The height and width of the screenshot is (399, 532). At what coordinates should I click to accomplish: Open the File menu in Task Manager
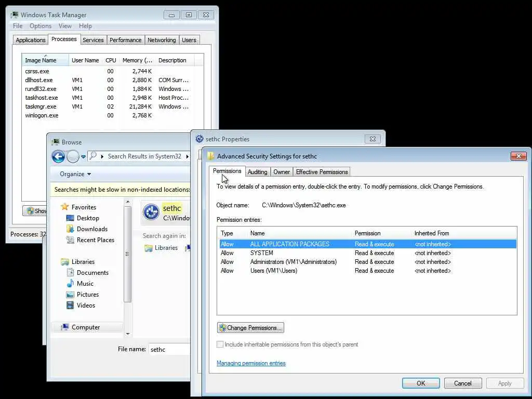(18, 26)
